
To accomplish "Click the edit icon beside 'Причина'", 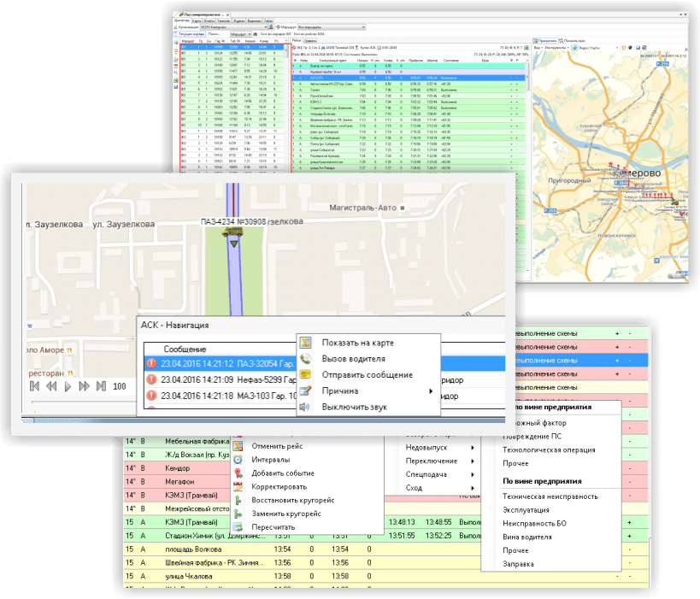I will point(305,391).
